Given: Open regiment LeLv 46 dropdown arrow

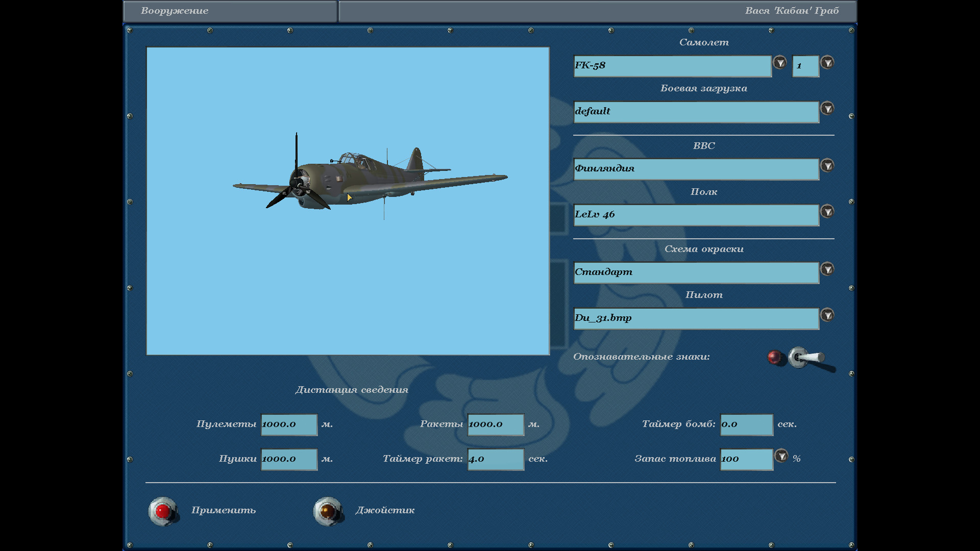Looking at the screenshot, I should click(827, 211).
